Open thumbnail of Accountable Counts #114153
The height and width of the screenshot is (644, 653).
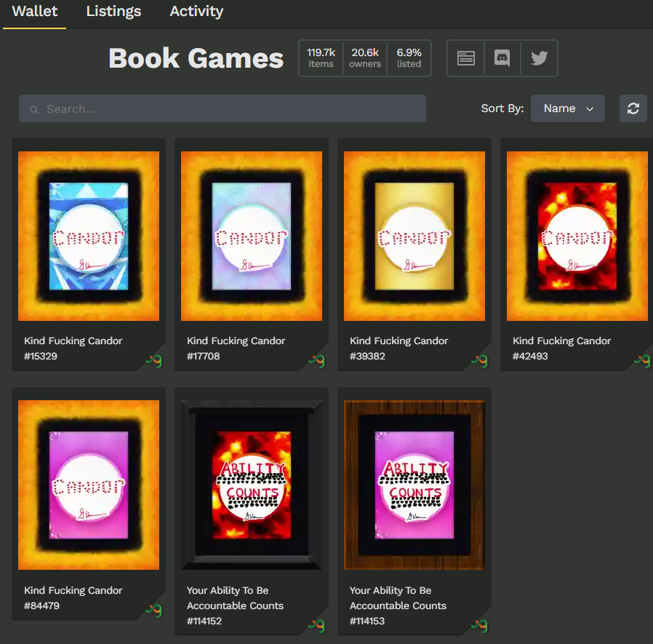[x=414, y=485]
